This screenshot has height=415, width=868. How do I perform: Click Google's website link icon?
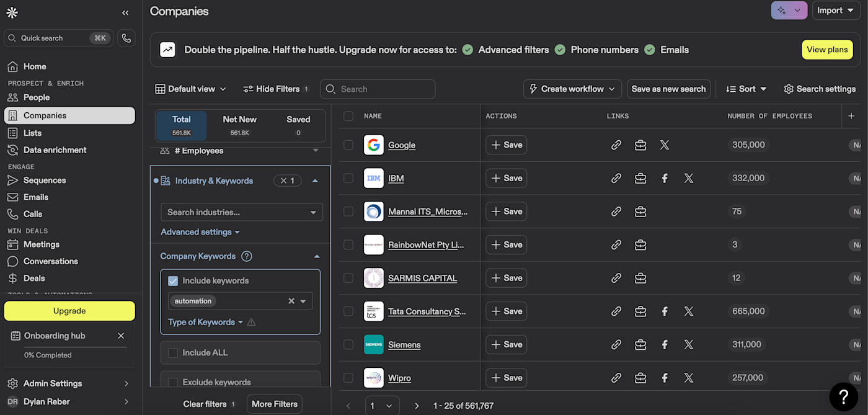(616, 145)
